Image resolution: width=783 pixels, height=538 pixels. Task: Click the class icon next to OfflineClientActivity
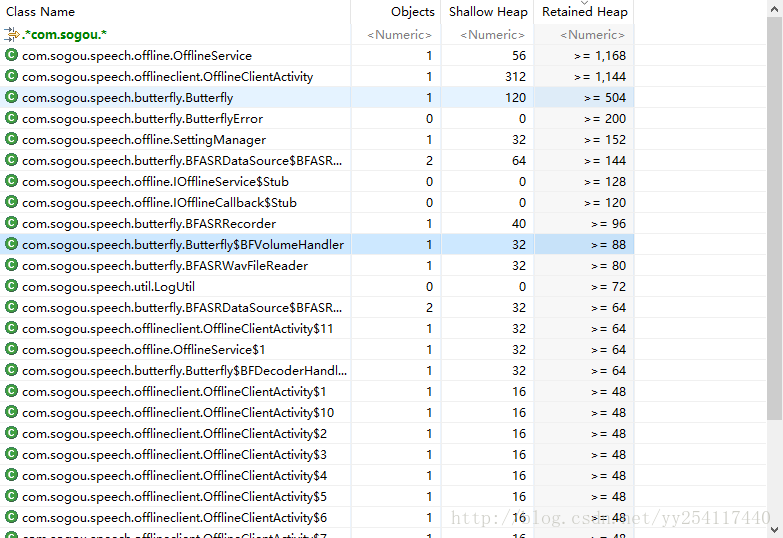pos(11,77)
